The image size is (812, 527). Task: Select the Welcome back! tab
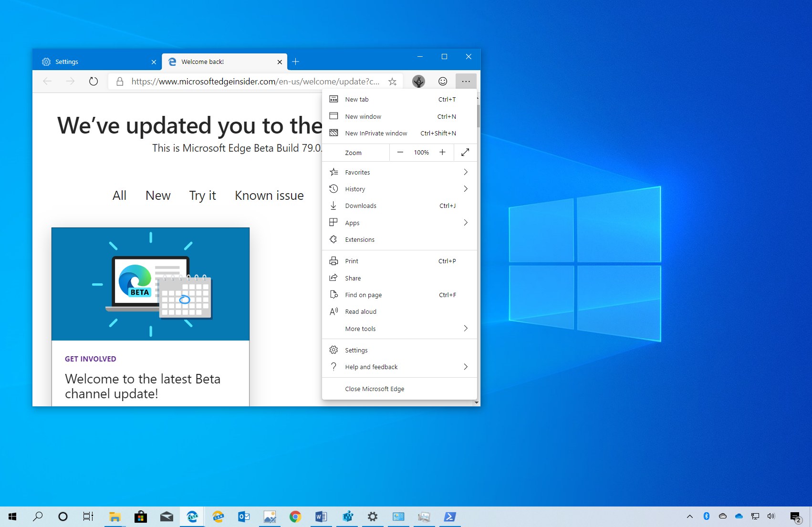click(225, 62)
